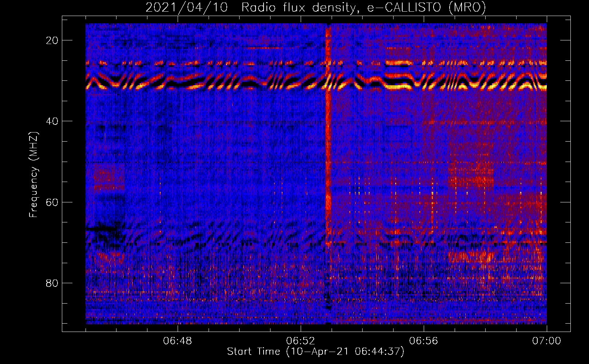The width and height of the screenshot is (589, 364).
Task: Click the plot title '2021/04/10 Radio flux density'
Action: [316, 7]
